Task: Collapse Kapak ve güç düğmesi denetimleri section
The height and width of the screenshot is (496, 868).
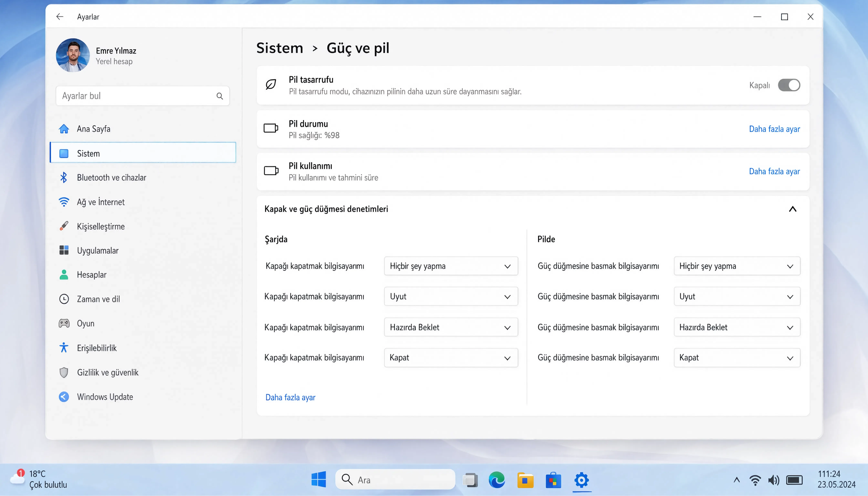Action: [x=793, y=209]
